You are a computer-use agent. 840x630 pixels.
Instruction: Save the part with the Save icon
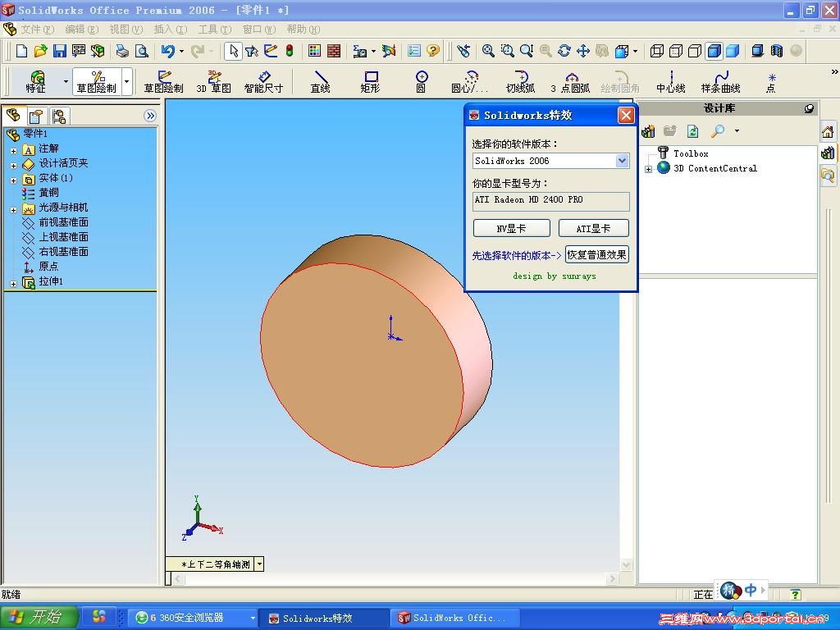click(59, 51)
